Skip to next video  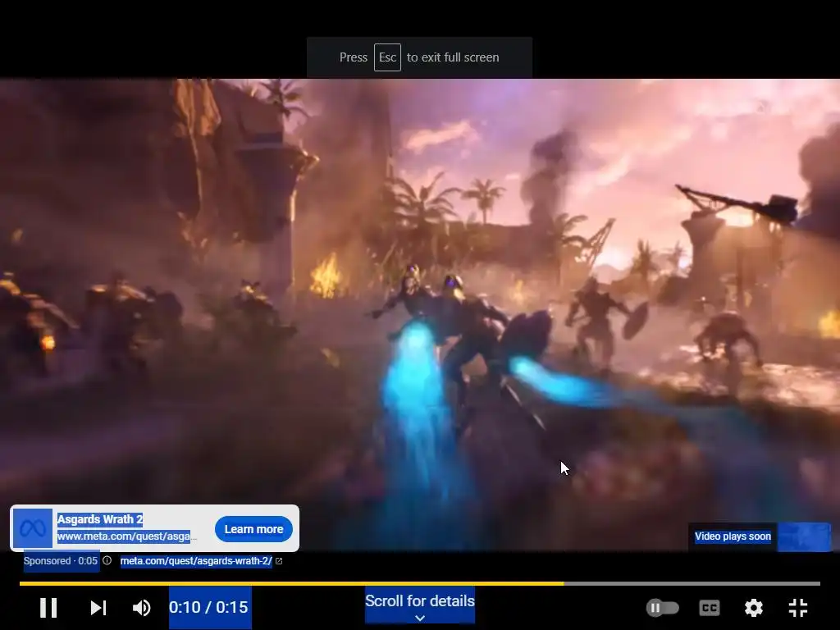pyautogui.click(x=98, y=608)
